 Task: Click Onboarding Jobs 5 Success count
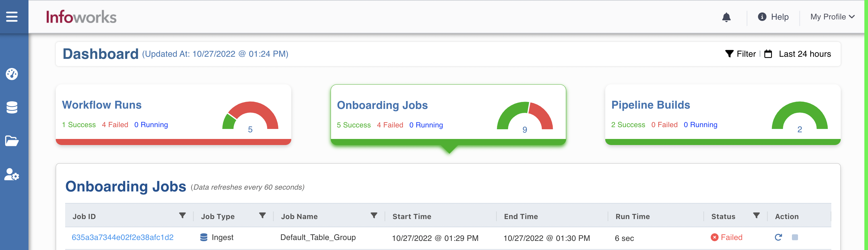point(354,125)
